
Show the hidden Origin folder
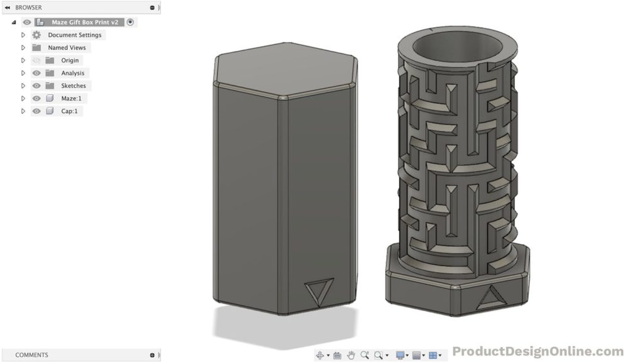[x=36, y=60]
